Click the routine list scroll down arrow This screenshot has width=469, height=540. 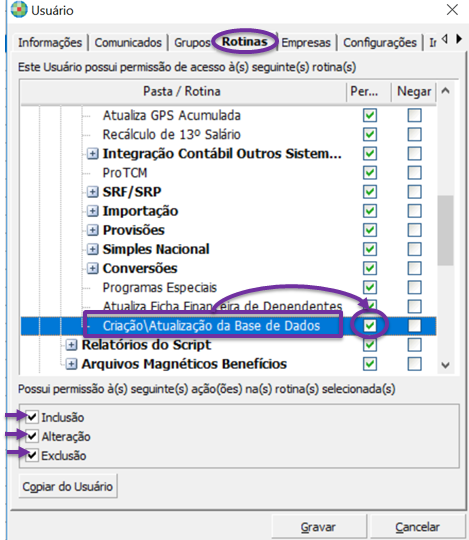click(x=446, y=365)
